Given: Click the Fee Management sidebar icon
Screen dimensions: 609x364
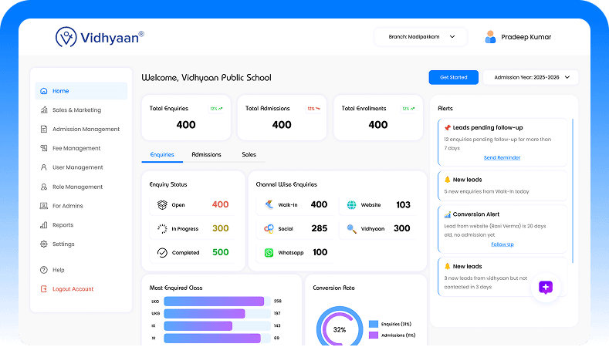Looking at the screenshot, I should [44, 148].
